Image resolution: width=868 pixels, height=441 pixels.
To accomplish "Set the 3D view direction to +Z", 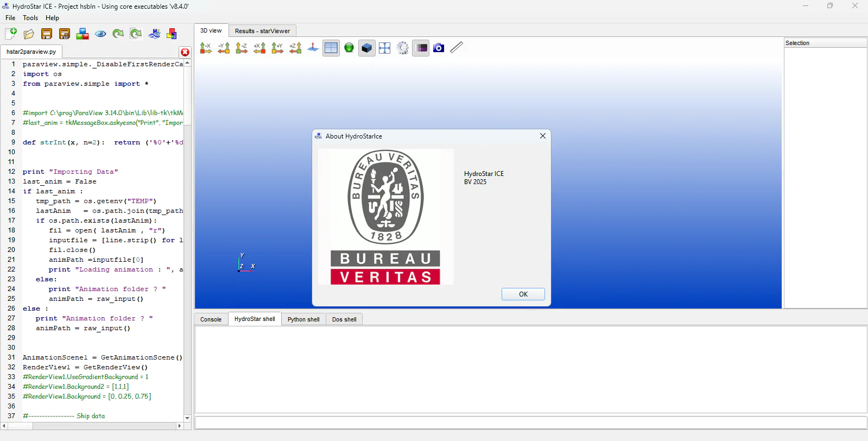I will coord(295,48).
